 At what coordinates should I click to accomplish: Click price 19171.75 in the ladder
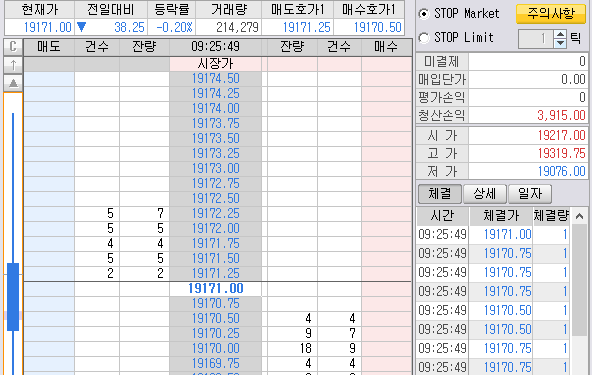point(216,244)
